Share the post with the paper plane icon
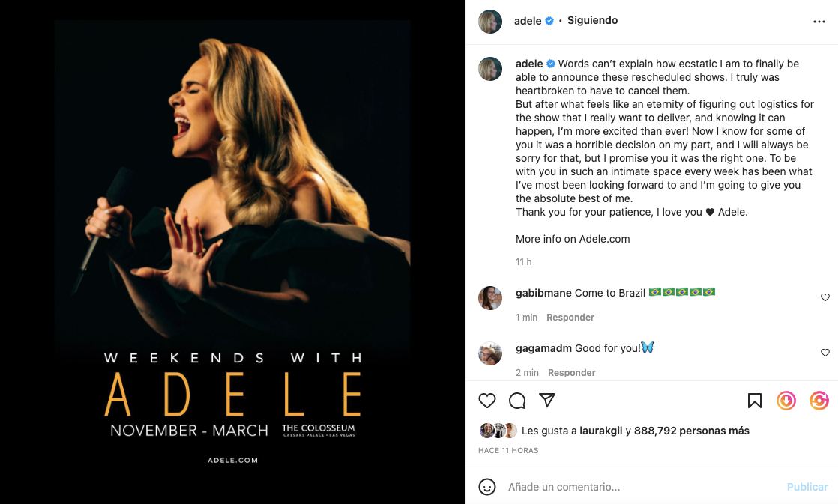Viewport: 838px width, 504px height. click(547, 401)
